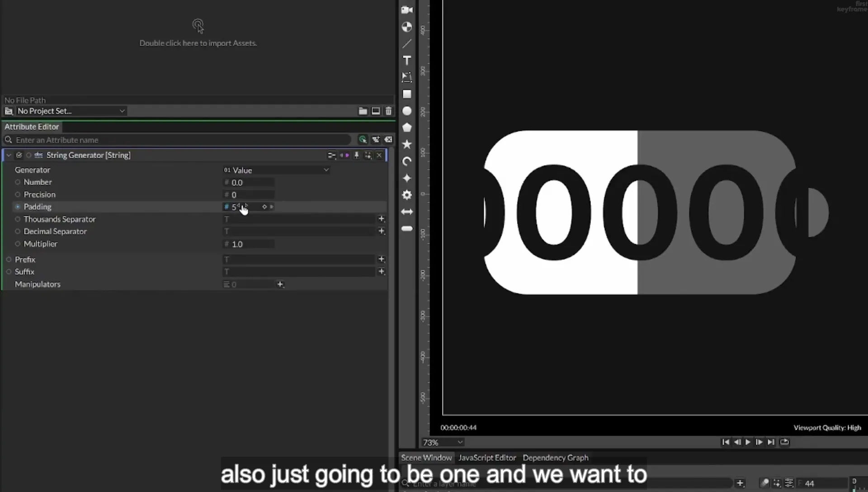
Task: Toggle keyframe circle next to Padding
Action: [x=18, y=207]
